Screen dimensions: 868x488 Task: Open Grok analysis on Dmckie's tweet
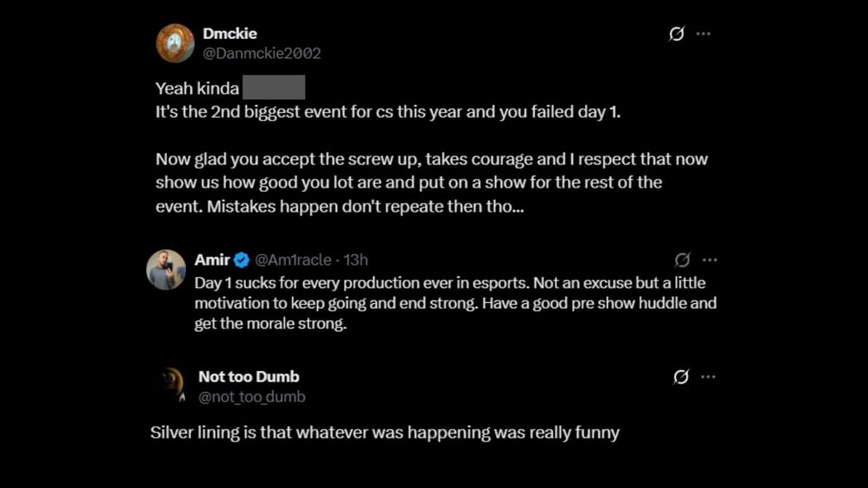click(x=677, y=34)
